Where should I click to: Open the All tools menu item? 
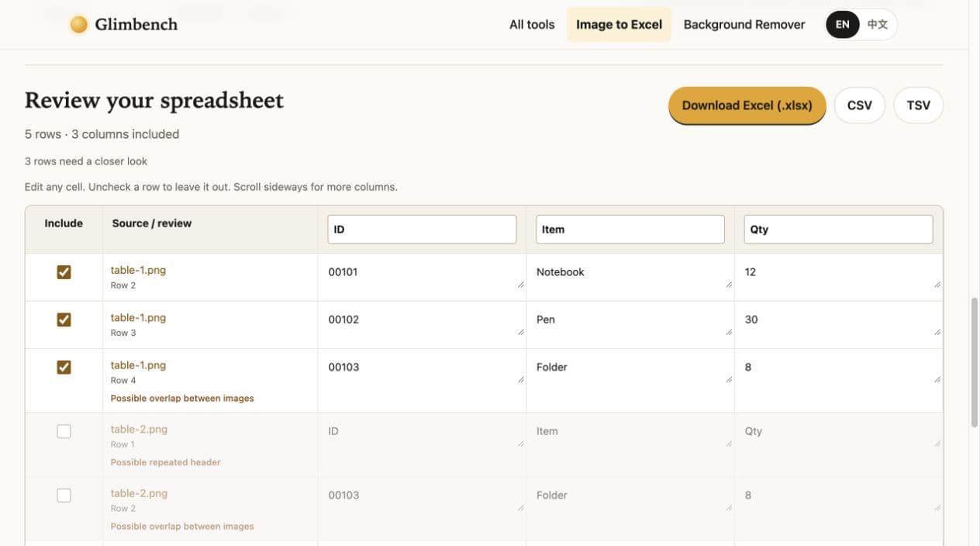(532, 25)
